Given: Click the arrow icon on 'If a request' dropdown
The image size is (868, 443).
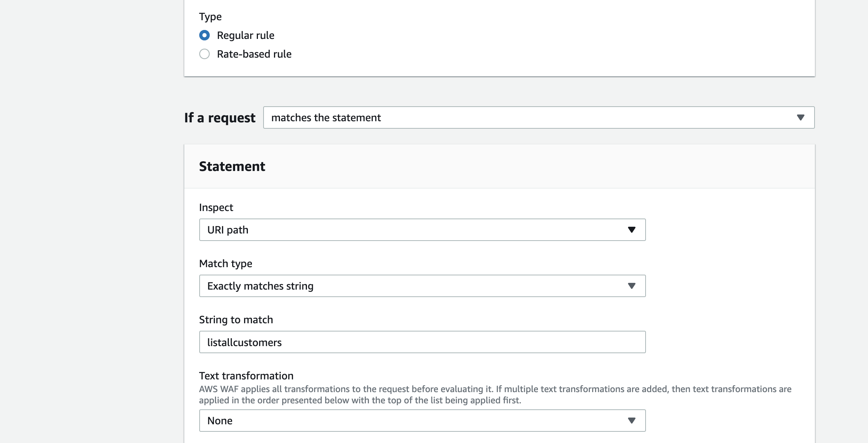Looking at the screenshot, I should coord(800,117).
